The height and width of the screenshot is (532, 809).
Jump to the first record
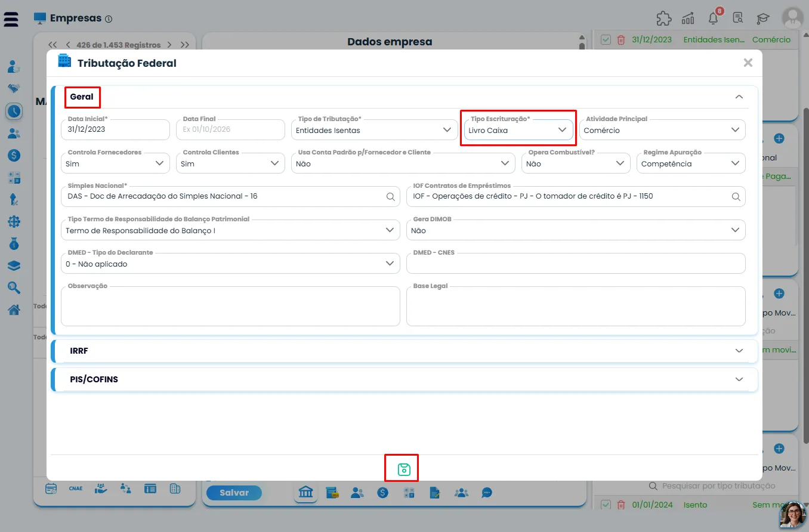[53, 45]
